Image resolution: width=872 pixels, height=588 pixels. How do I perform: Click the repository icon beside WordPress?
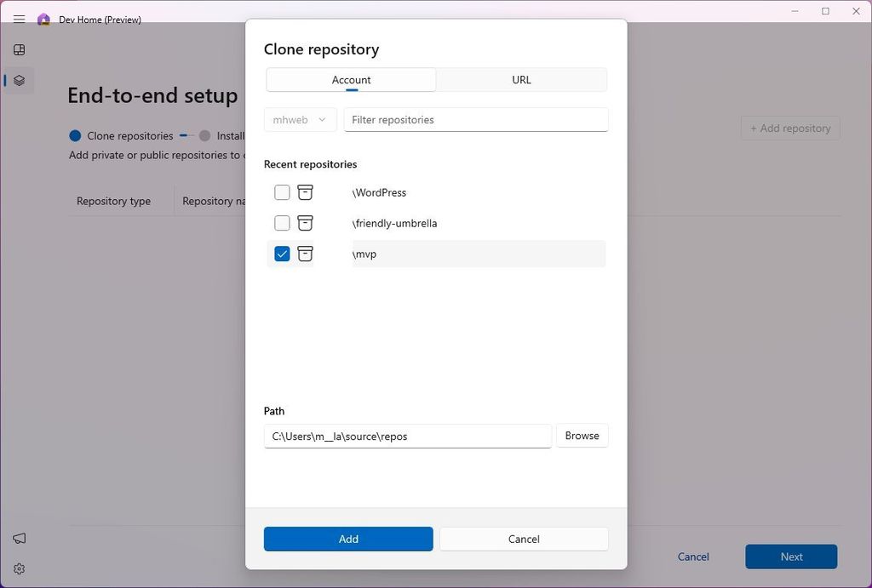[305, 192]
